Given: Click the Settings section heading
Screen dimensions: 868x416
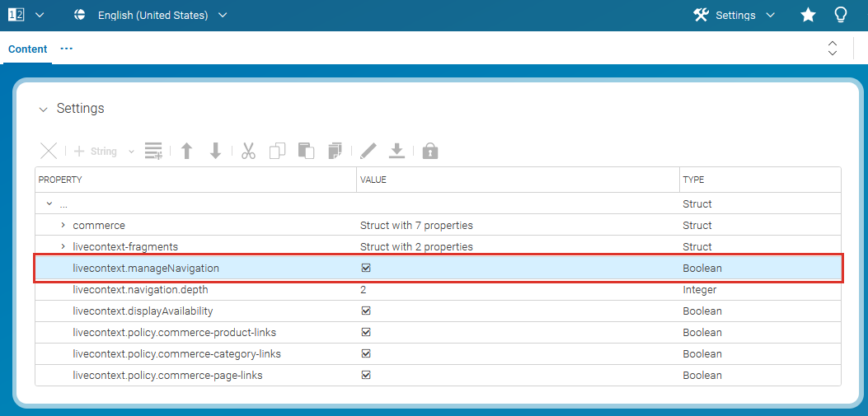Looking at the screenshot, I should pyautogui.click(x=81, y=109).
